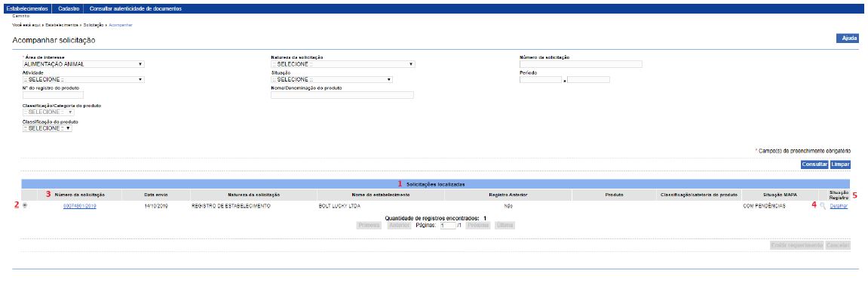868x289 pixels.
Task: Open Consultar autenticidade de documentos menu
Action: tap(136, 9)
